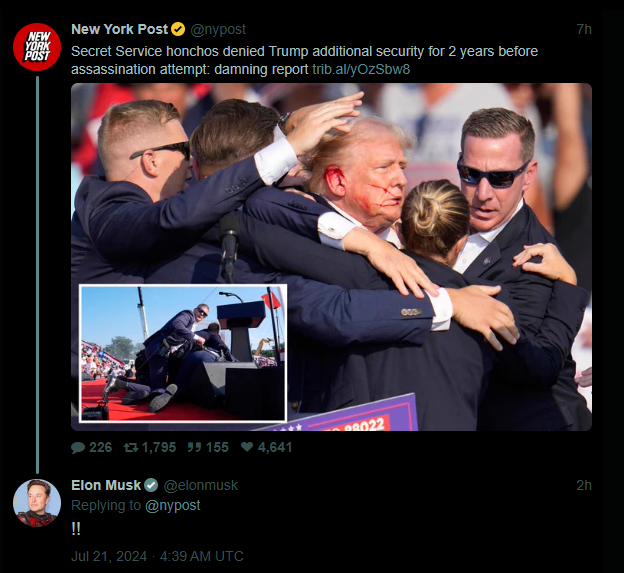624x573 pixels.
Task: Open Elon Musk's profile picture
Action: point(37,503)
